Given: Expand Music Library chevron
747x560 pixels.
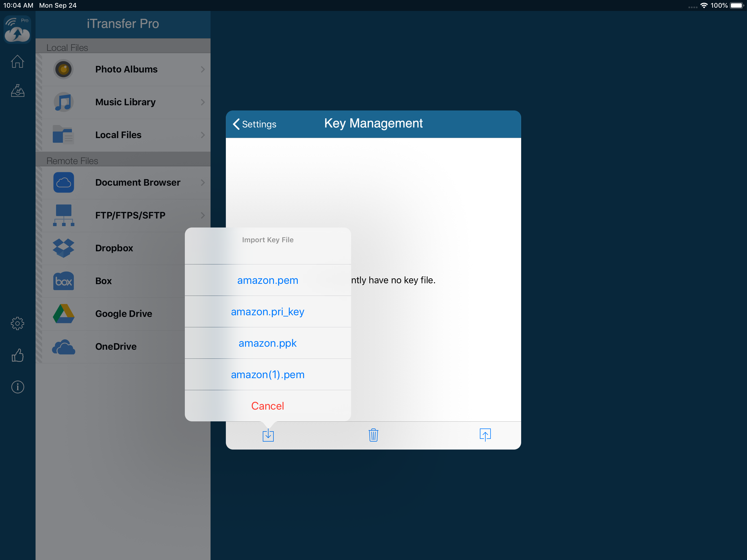Looking at the screenshot, I should point(203,102).
